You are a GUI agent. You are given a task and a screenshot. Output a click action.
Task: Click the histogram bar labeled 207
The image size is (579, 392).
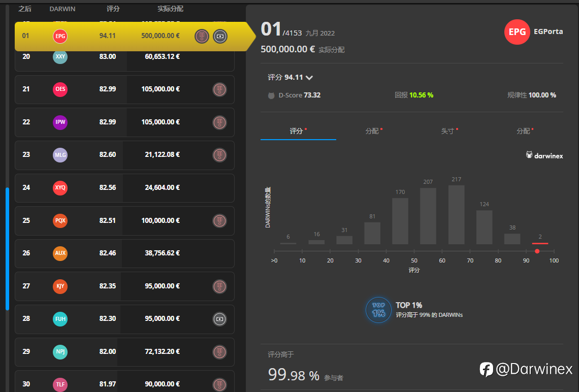[x=428, y=216]
